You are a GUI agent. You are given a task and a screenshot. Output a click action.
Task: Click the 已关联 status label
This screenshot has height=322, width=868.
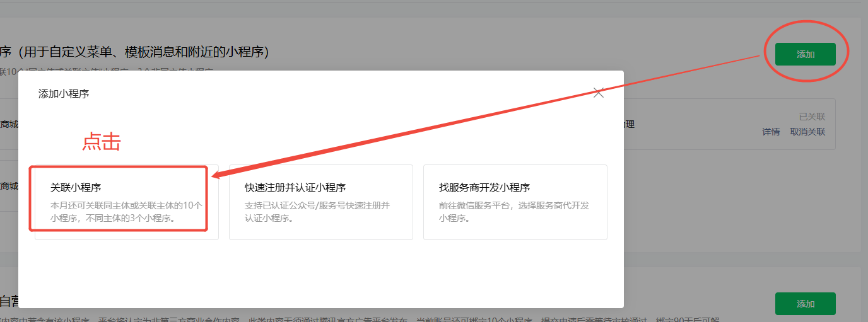coord(812,117)
